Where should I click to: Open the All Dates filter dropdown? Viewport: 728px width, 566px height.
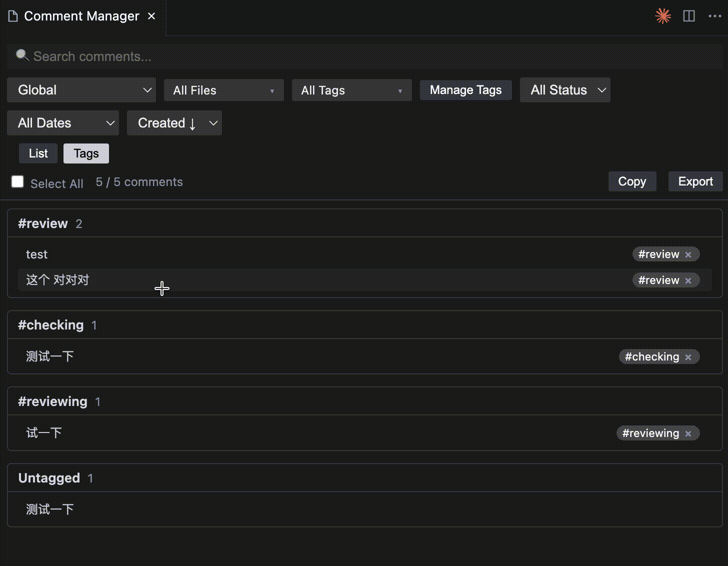tap(63, 123)
